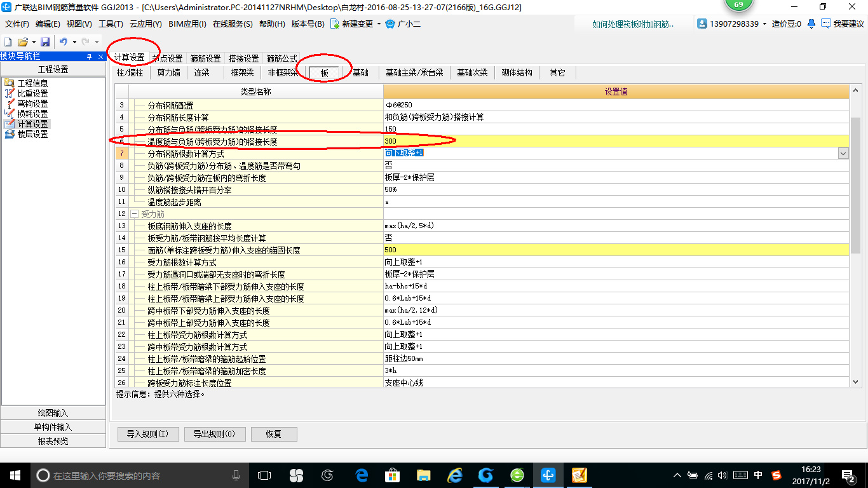Click the Open folder toolbar icon
The height and width of the screenshot is (488, 868).
[23, 42]
